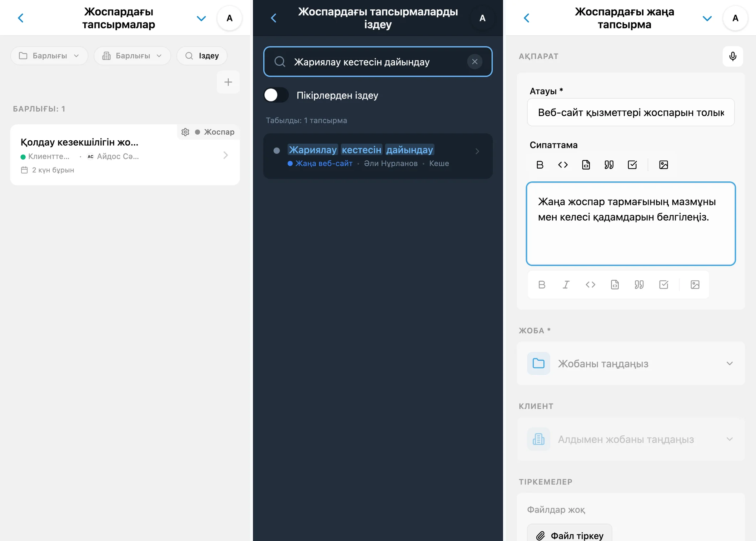Open the Жоспар status badge on the task card
Image resolution: width=756 pixels, height=541 pixels.
[x=215, y=132]
